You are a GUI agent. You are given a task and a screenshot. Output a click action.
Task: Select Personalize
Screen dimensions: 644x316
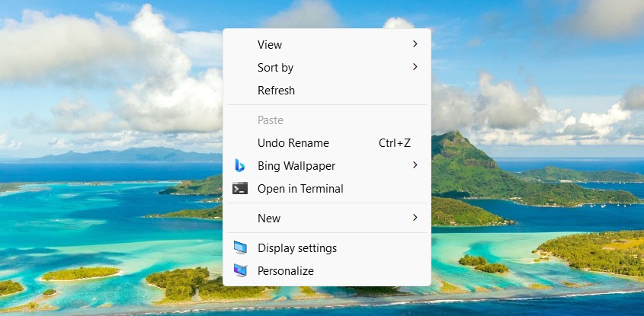326,271
